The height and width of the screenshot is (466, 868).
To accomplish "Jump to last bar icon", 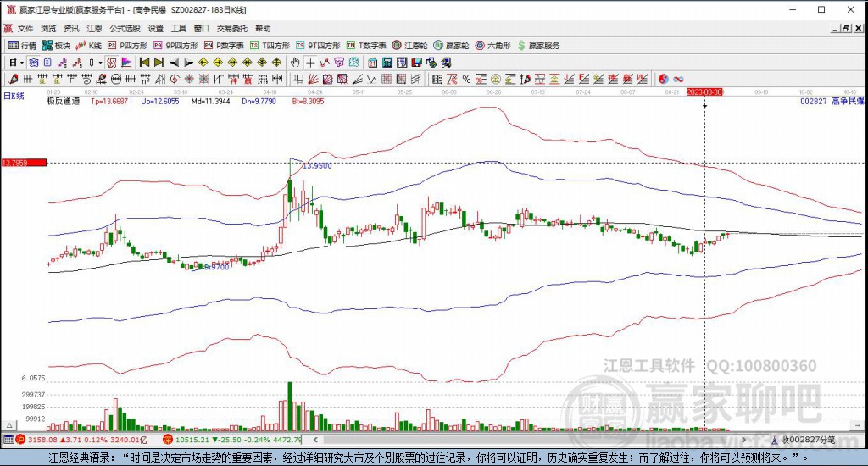I will point(159,63).
